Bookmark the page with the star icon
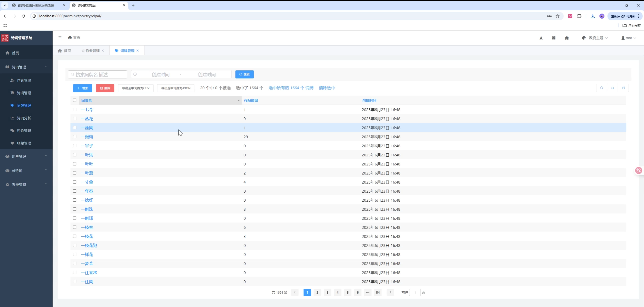644x307 pixels. (558, 16)
